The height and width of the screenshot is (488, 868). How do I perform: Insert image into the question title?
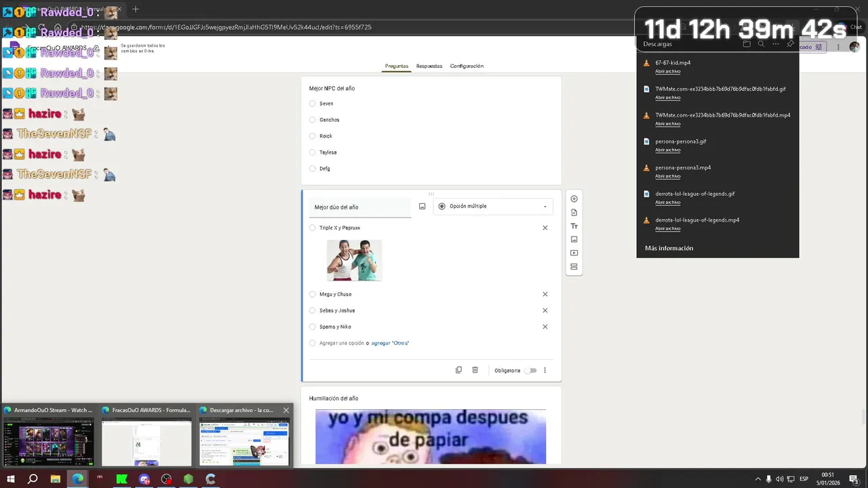coord(422,206)
